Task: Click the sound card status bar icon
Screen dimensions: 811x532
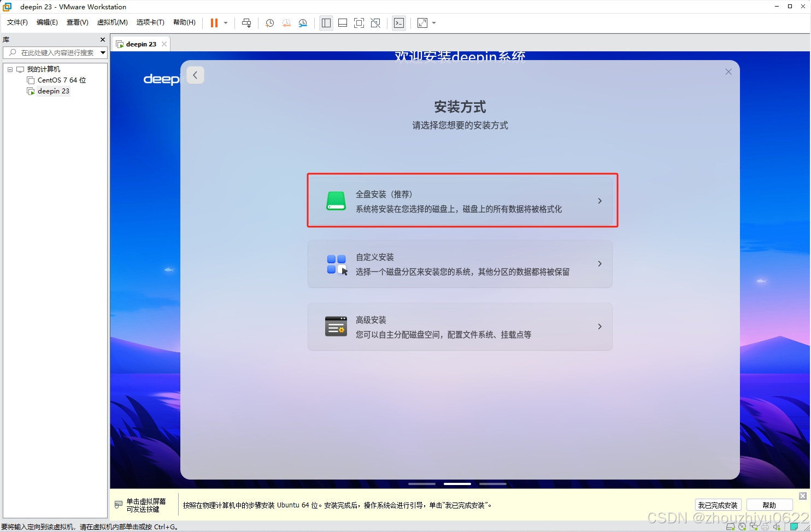Action: point(777,527)
